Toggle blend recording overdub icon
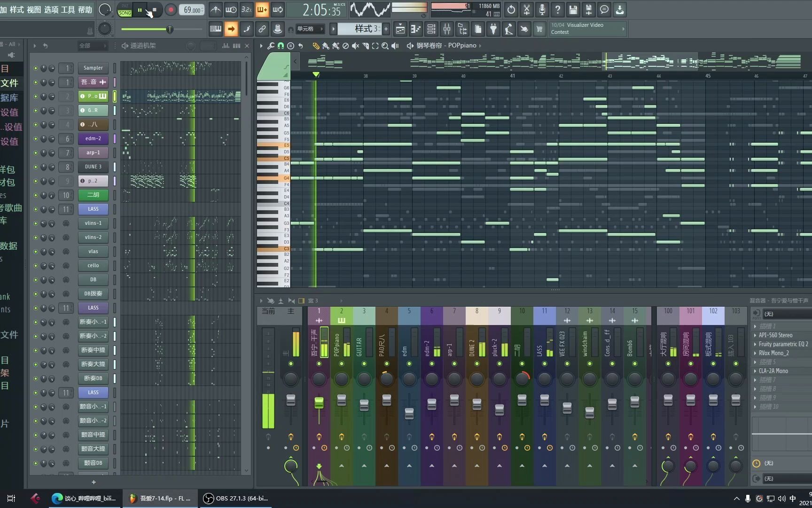Screen dimensions: 812x508 262,9
